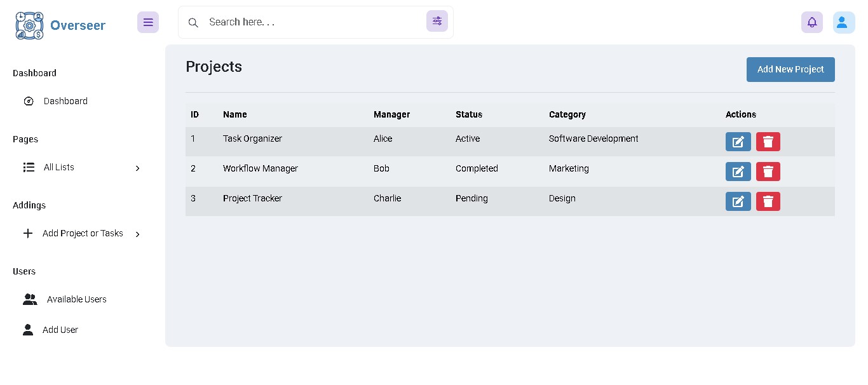This screenshot has height=385, width=868.
Task: Open Dashboard from the sidebar
Action: (x=65, y=101)
